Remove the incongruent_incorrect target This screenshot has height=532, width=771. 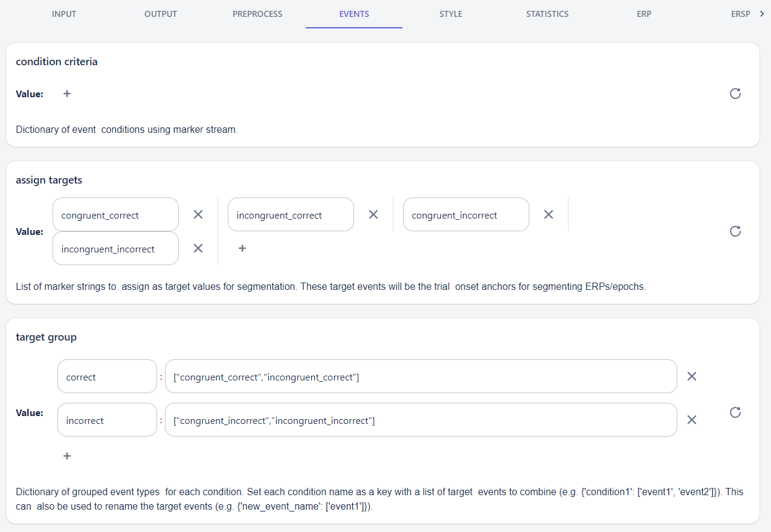point(198,248)
